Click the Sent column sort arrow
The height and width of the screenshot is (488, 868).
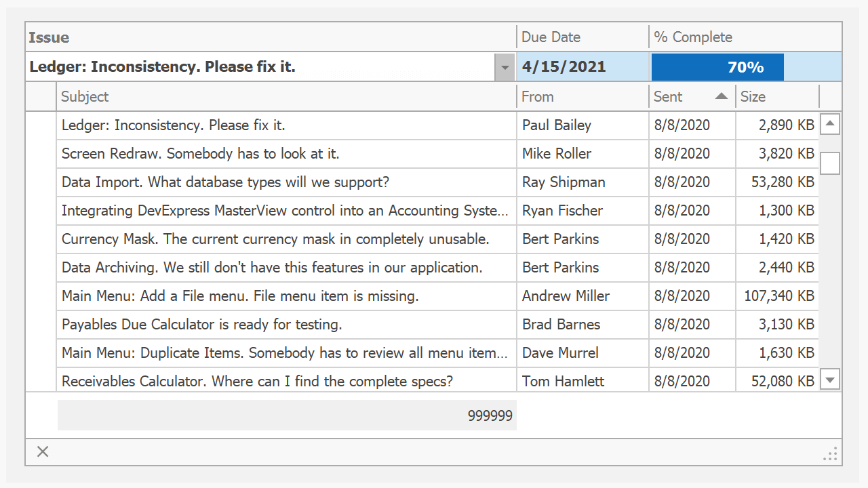[x=721, y=96]
